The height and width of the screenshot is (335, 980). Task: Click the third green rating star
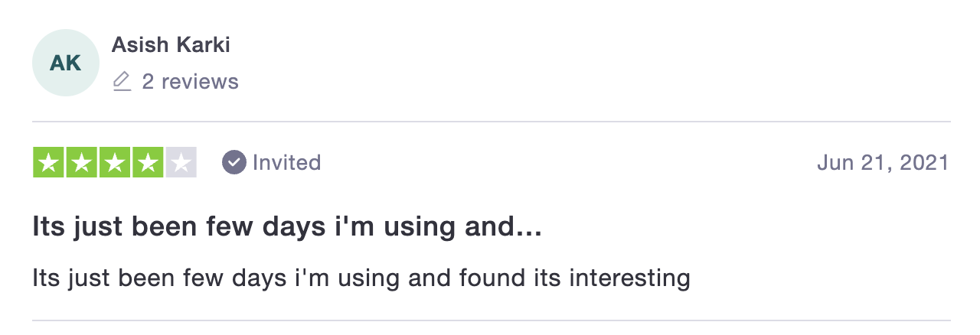coord(115,162)
